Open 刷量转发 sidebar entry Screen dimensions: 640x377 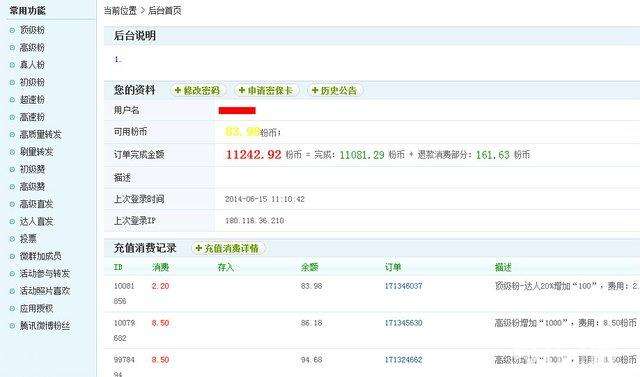point(36,152)
